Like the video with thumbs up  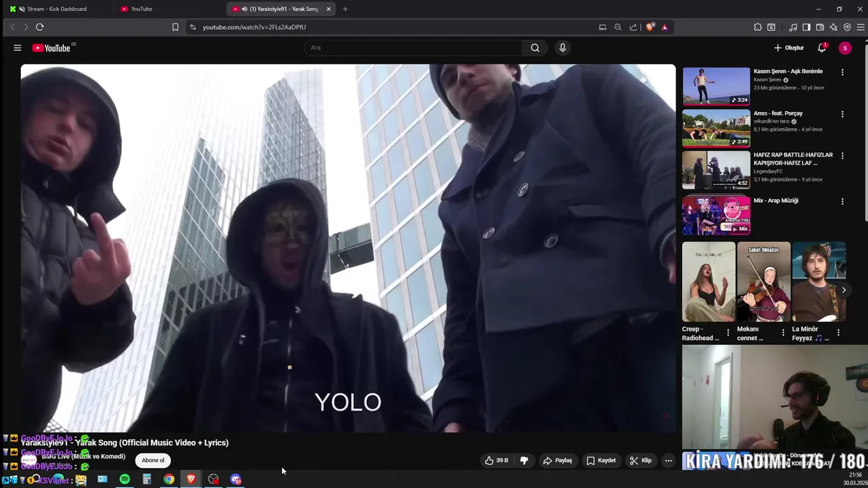pyautogui.click(x=496, y=460)
